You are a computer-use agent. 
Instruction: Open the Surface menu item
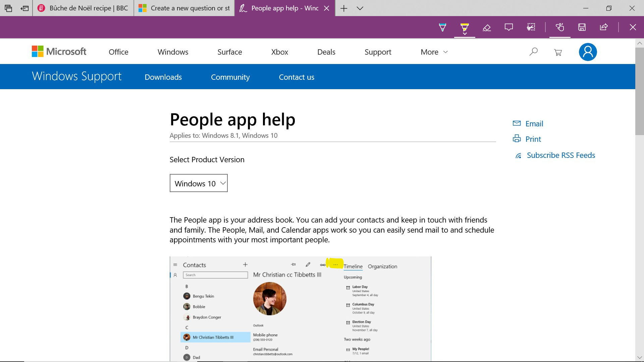(229, 52)
